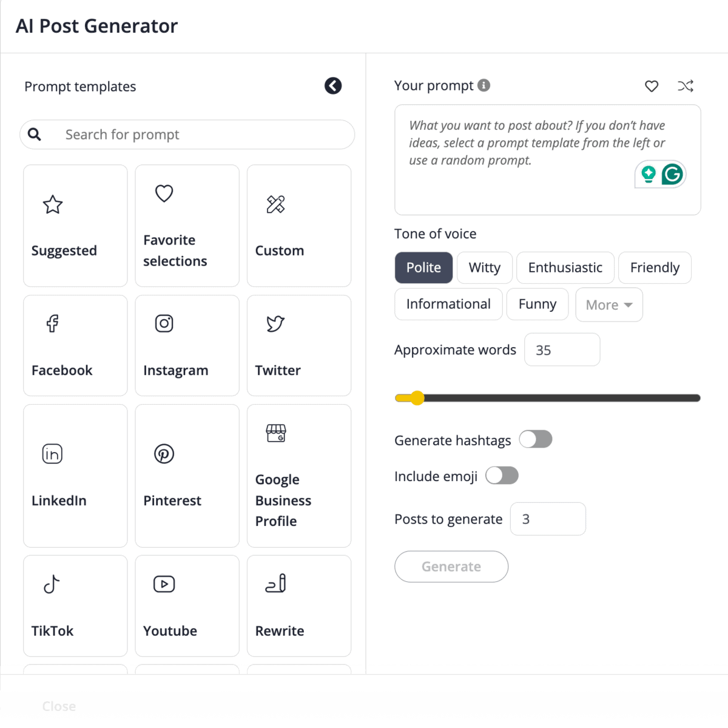Enable Generate hashtags
Image resolution: width=728 pixels, height=728 pixels.
coord(536,439)
